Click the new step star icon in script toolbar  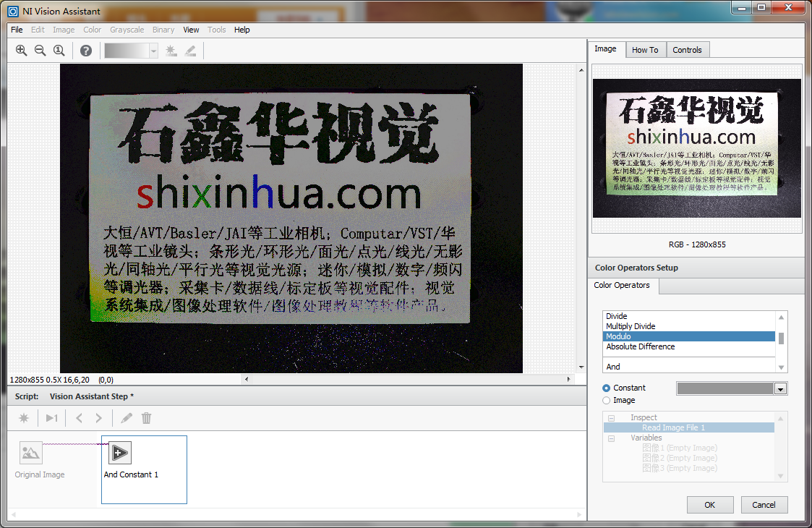coord(24,418)
